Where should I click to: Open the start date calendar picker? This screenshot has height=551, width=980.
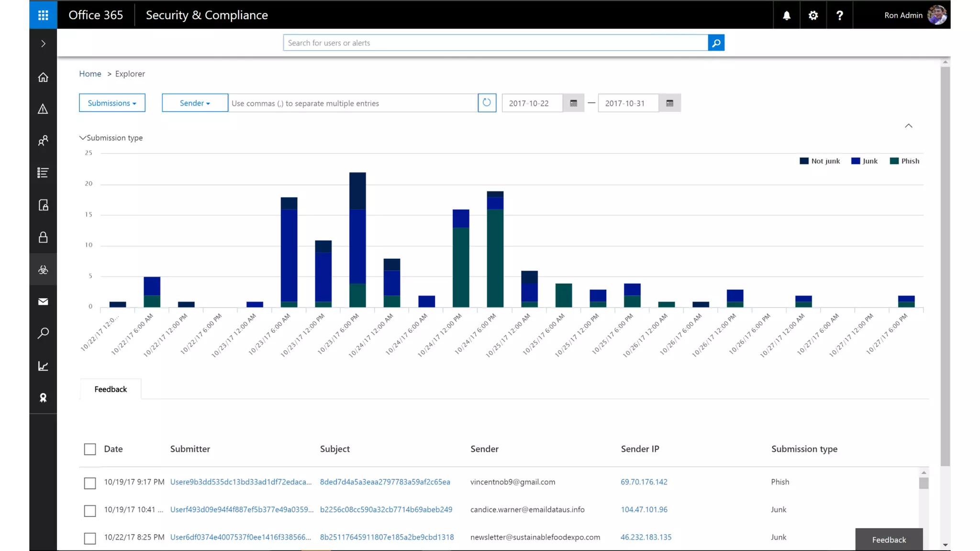[x=573, y=103]
